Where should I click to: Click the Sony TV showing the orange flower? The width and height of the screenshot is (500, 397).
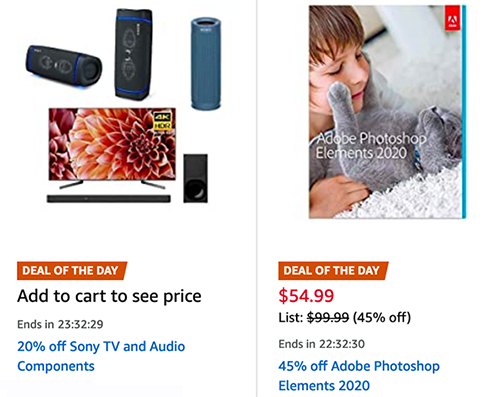pyautogui.click(x=112, y=147)
